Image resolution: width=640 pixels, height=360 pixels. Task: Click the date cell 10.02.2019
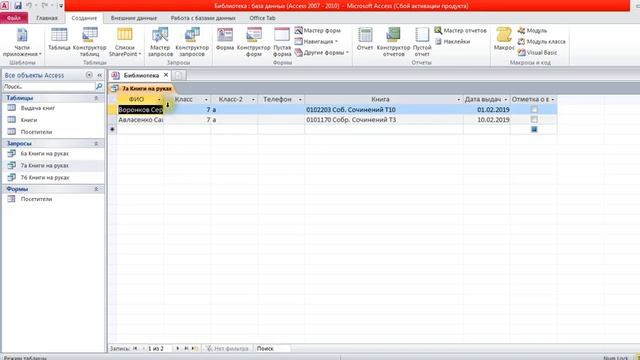coord(487,120)
